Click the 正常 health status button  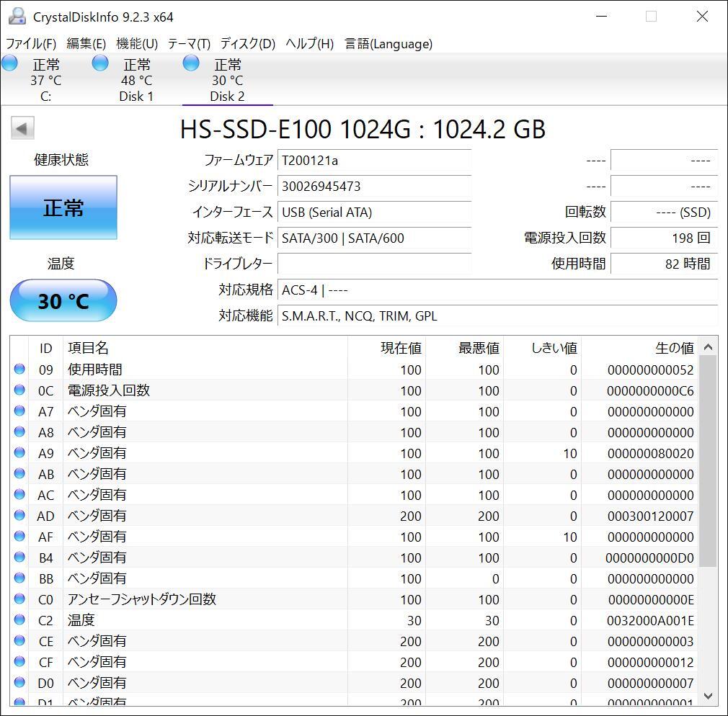click(x=63, y=207)
